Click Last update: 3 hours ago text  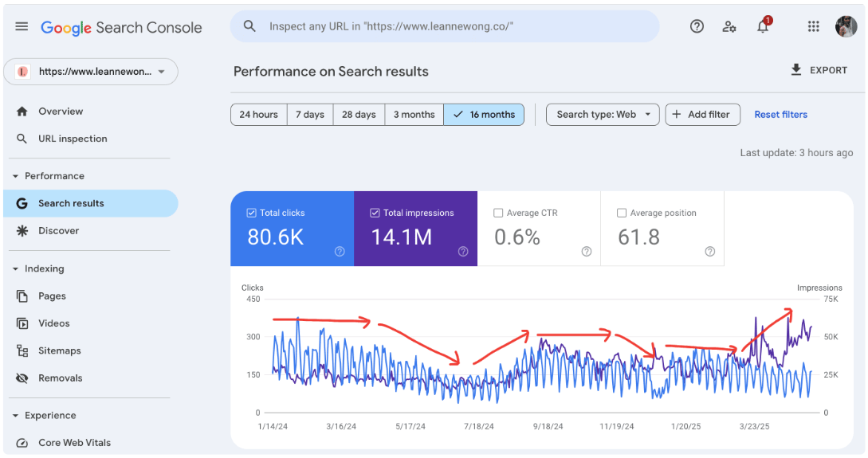point(796,153)
